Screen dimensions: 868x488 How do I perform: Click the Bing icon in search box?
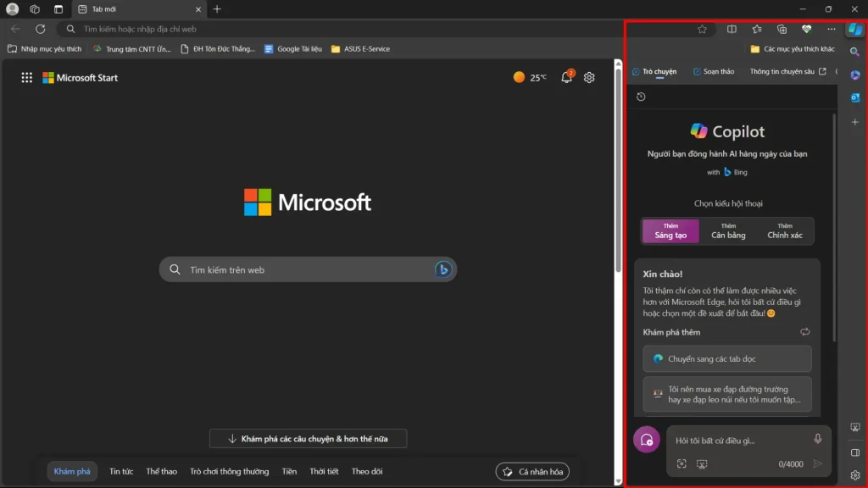pyautogui.click(x=442, y=269)
